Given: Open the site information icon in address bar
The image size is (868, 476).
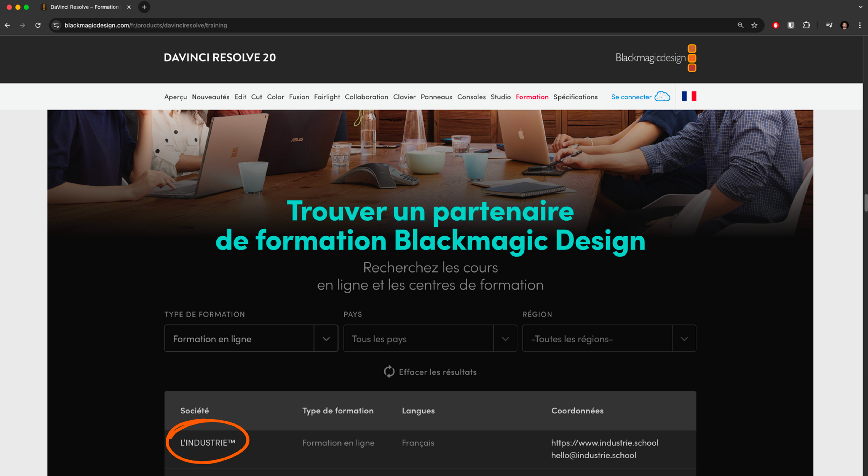Looking at the screenshot, I should [x=56, y=25].
